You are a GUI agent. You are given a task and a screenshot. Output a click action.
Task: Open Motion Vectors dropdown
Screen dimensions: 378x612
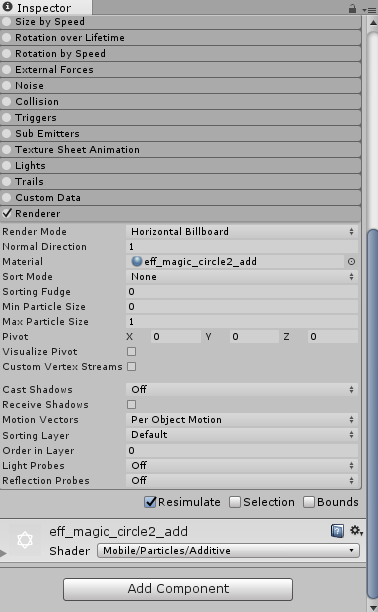pyautogui.click(x=242, y=420)
